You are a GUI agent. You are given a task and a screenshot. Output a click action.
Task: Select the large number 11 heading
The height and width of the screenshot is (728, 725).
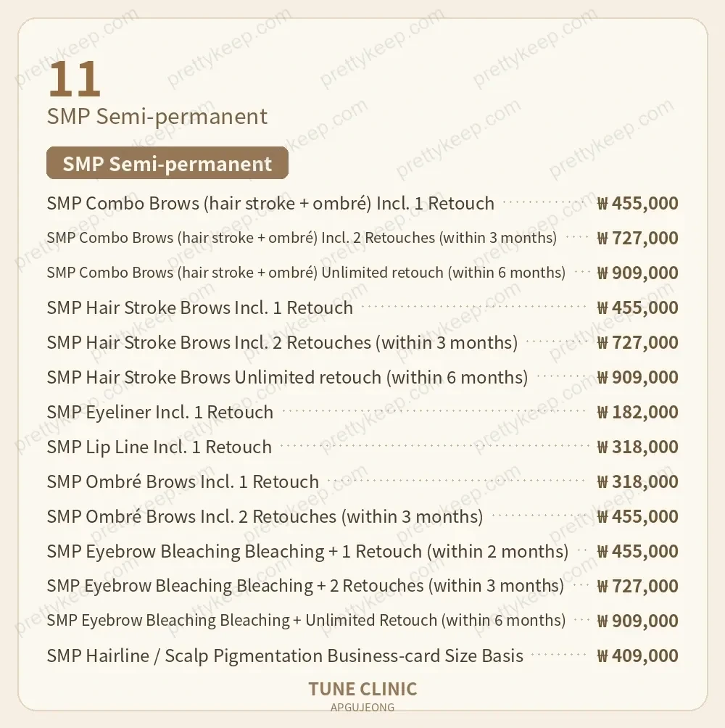pos(74,79)
